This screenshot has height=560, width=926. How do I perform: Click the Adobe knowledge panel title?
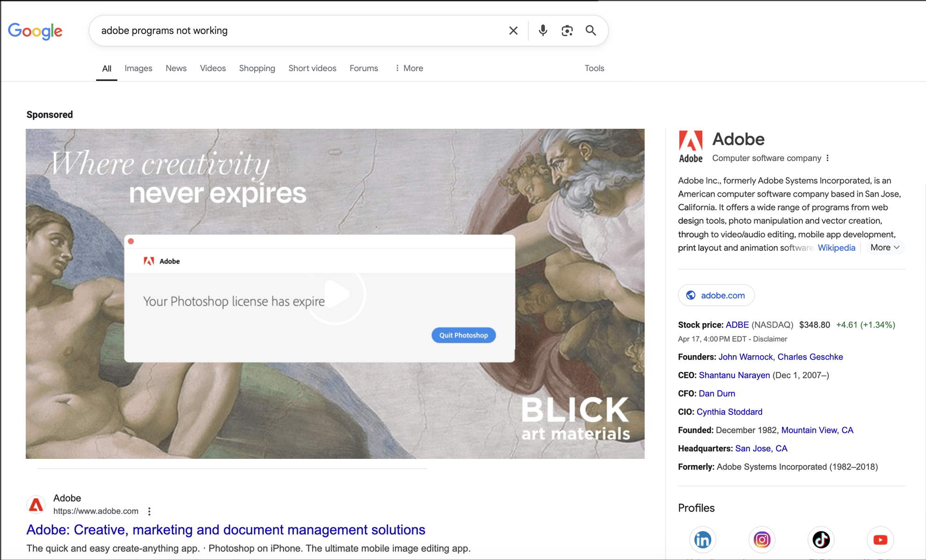point(738,139)
